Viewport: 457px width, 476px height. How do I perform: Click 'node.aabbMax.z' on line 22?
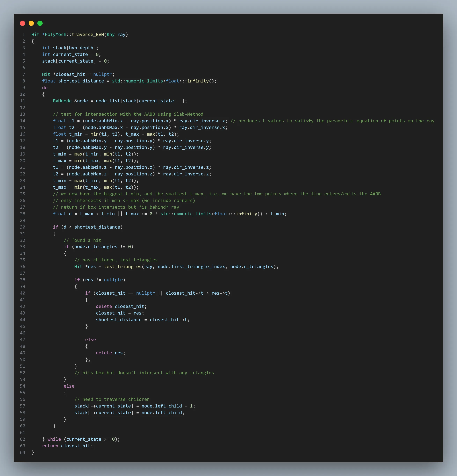tap(88, 174)
